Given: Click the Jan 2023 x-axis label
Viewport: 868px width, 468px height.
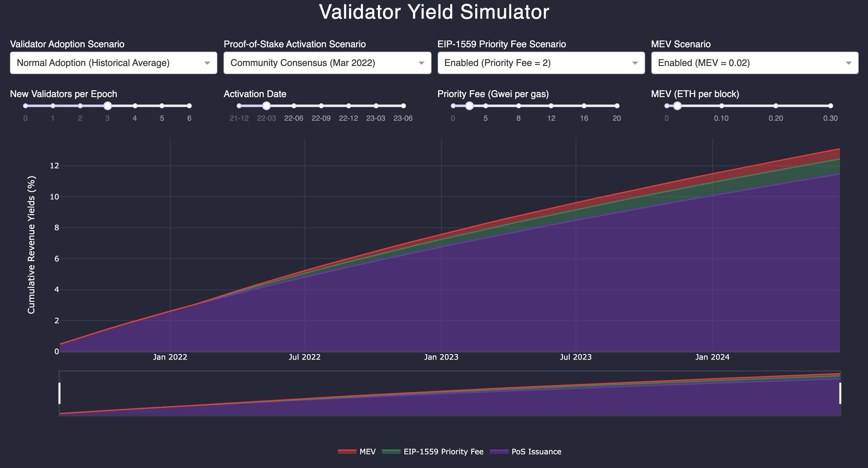Looking at the screenshot, I should click(x=441, y=357).
